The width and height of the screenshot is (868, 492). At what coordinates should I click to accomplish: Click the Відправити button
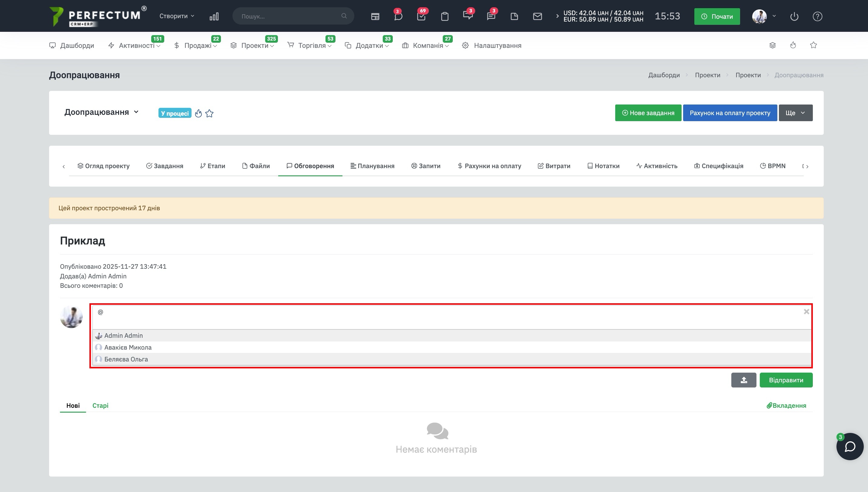786,380
